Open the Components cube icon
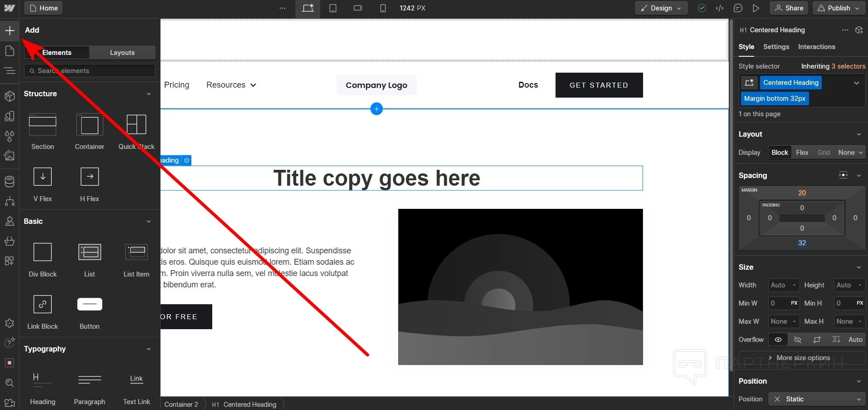 (10, 96)
